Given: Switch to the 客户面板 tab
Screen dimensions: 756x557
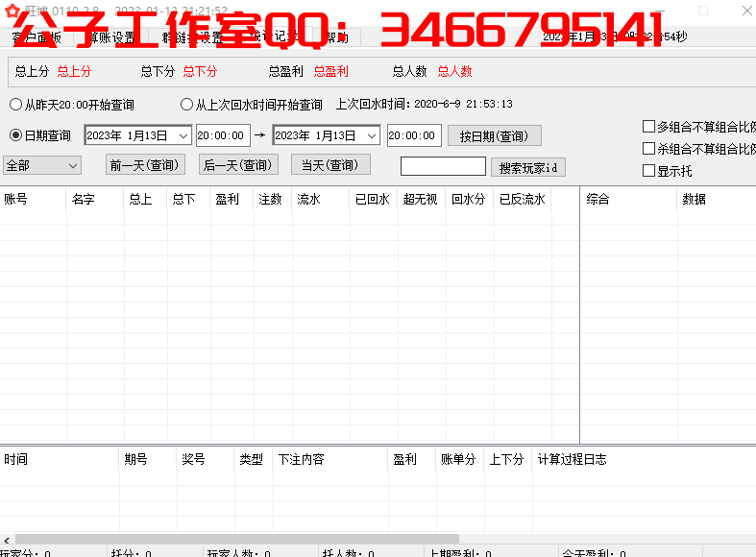Looking at the screenshot, I should tap(37, 37).
